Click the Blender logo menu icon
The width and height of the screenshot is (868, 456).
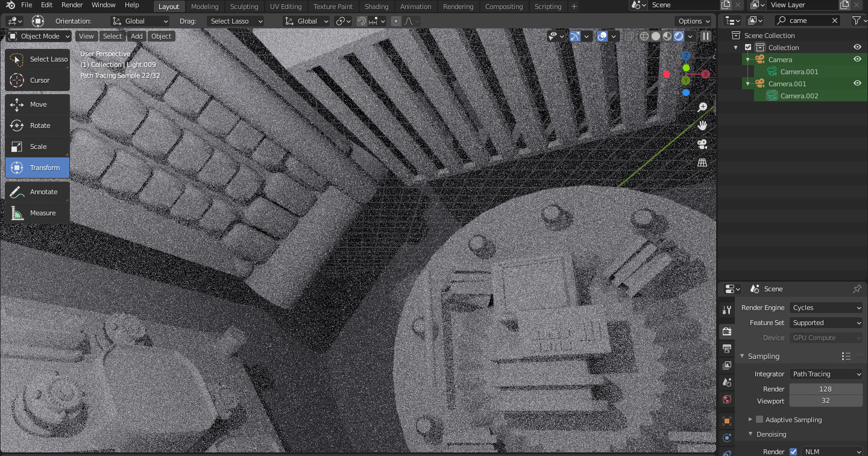click(x=10, y=5)
